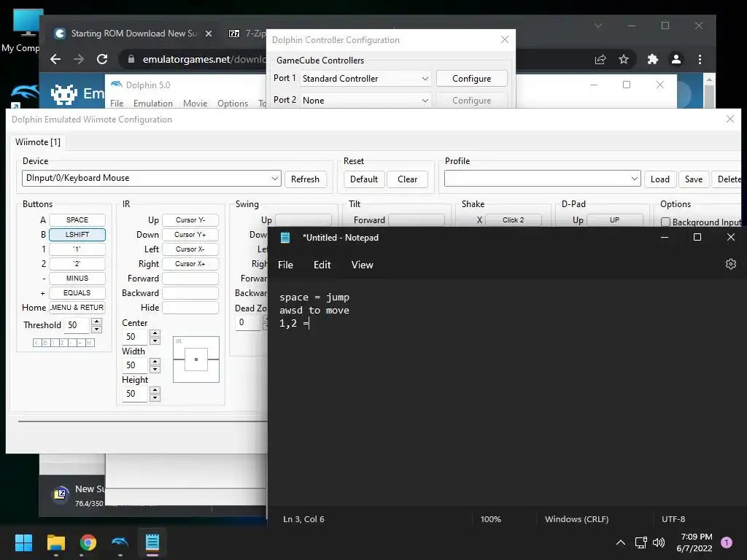Remap the Home MENU & RETURN binding
747x560 pixels.
(77, 308)
